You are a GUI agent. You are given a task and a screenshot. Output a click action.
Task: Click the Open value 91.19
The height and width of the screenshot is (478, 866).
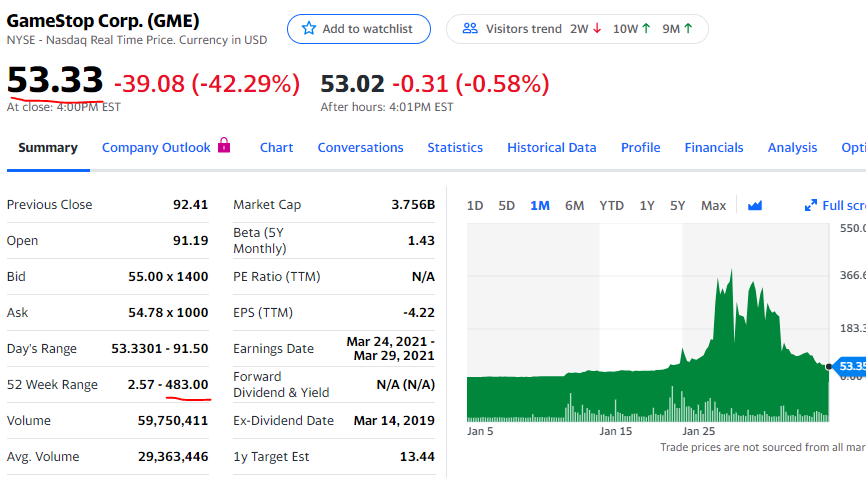191,240
